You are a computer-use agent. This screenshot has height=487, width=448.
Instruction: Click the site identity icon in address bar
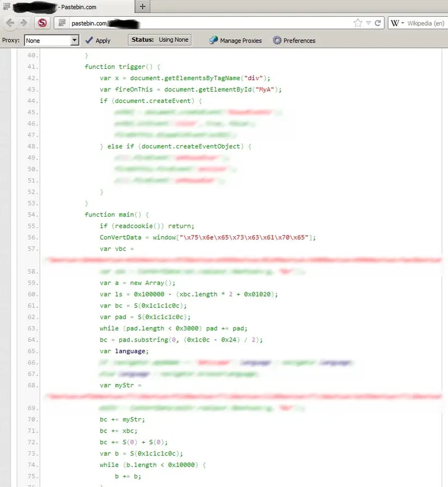pyautogui.click(x=63, y=23)
